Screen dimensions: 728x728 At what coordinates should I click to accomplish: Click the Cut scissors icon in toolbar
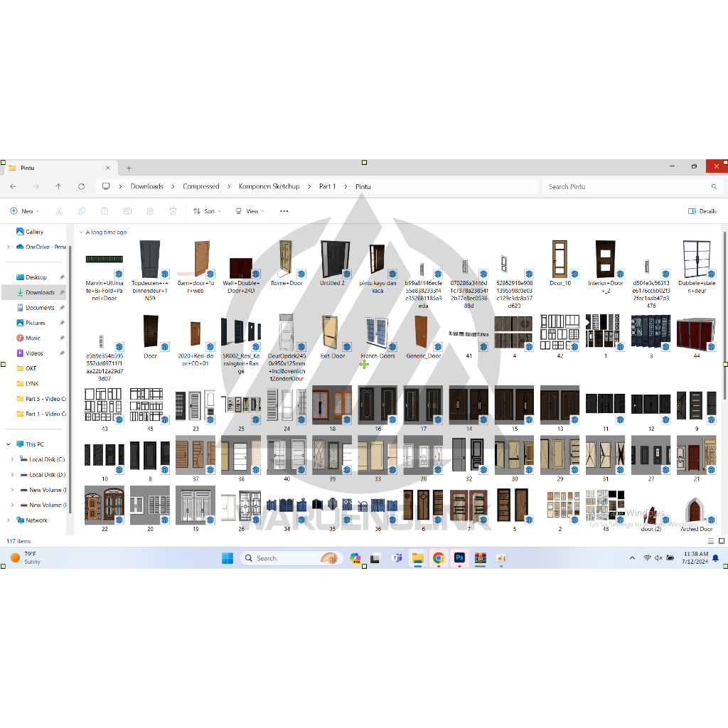[59, 211]
